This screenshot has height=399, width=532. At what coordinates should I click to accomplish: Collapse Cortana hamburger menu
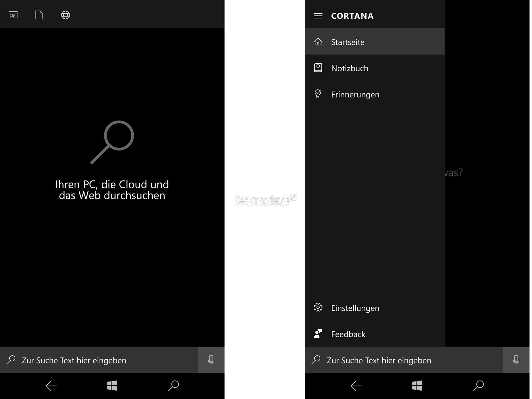point(318,16)
